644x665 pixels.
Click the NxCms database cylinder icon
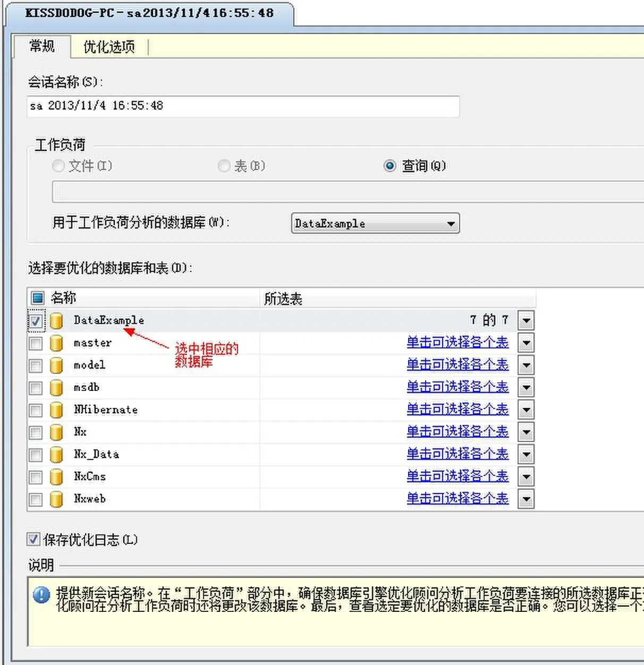[x=56, y=477]
